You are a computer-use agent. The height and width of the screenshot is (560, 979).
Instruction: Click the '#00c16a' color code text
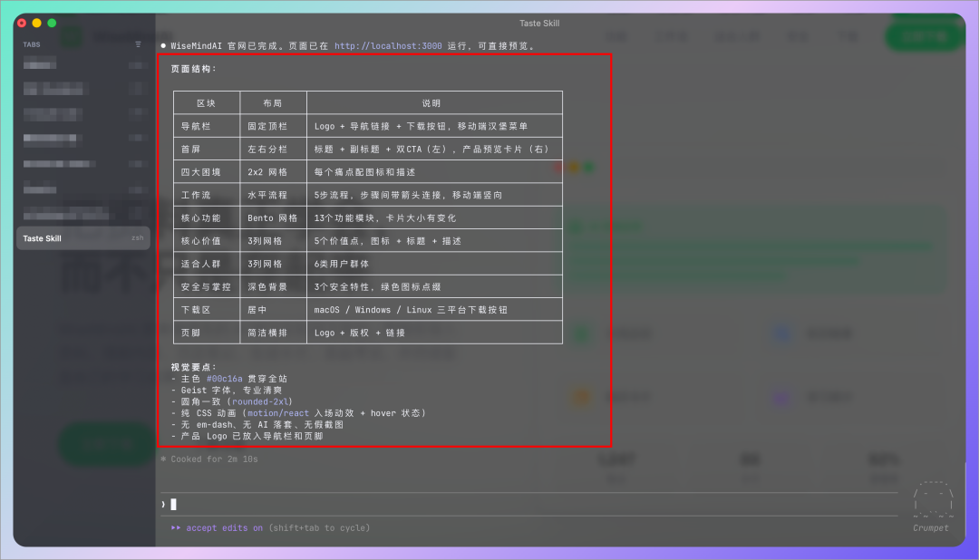[x=224, y=379]
